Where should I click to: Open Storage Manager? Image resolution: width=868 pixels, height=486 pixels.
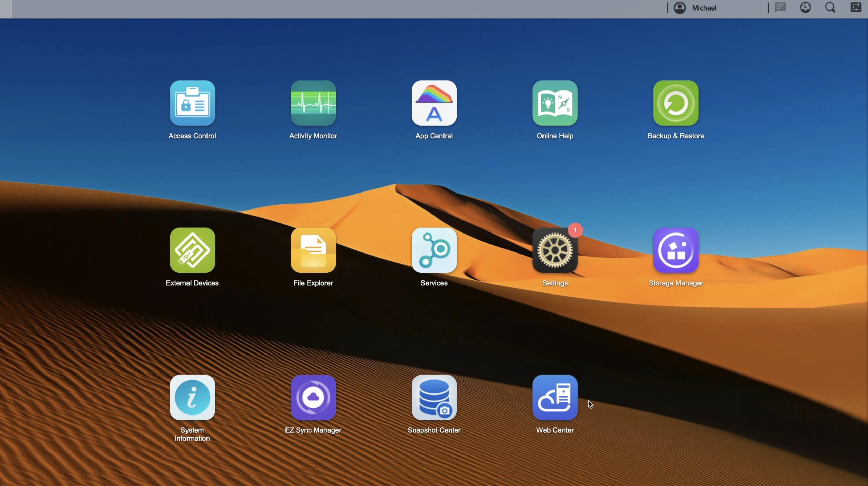[676, 250]
